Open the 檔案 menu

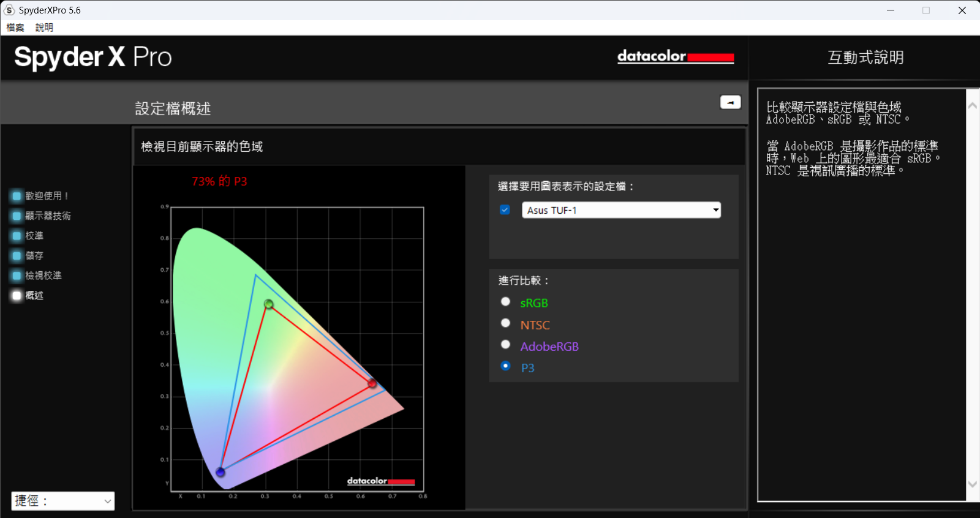pos(15,28)
